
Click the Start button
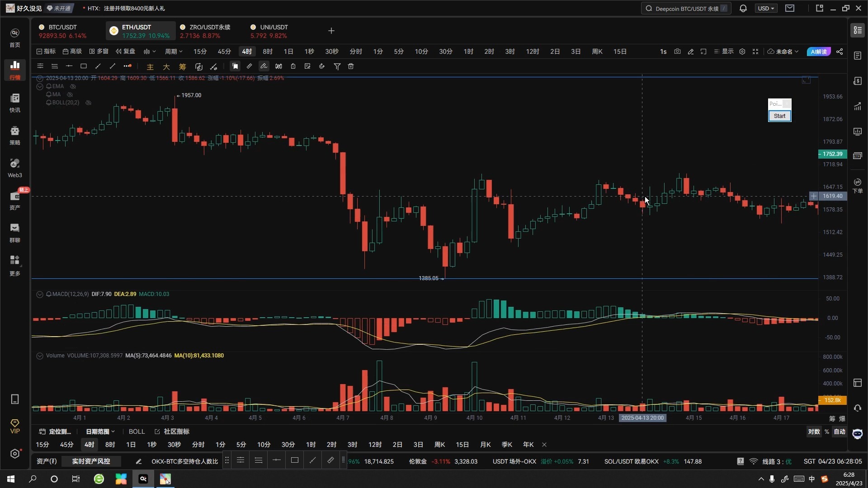click(x=779, y=116)
